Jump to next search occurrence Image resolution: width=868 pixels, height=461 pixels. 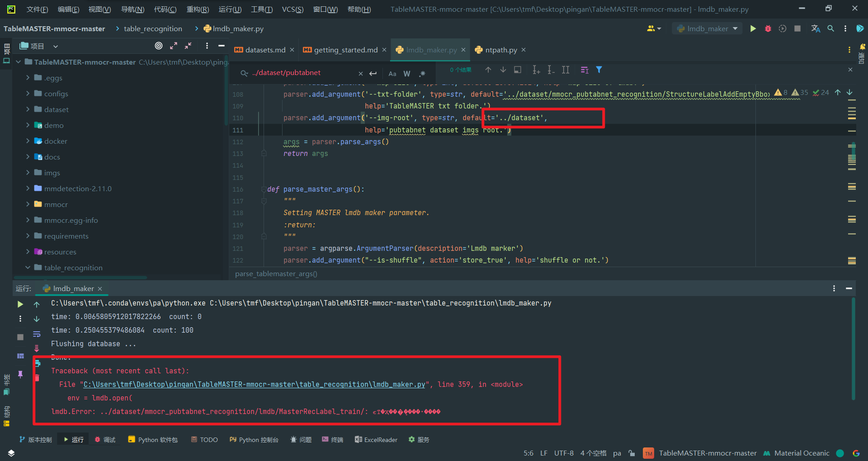tap(503, 70)
